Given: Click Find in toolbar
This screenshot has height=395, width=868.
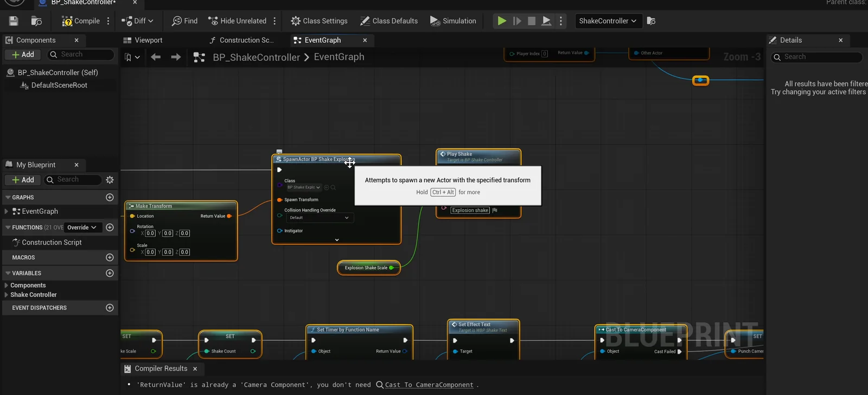Looking at the screenshot, I should (184, 21).
